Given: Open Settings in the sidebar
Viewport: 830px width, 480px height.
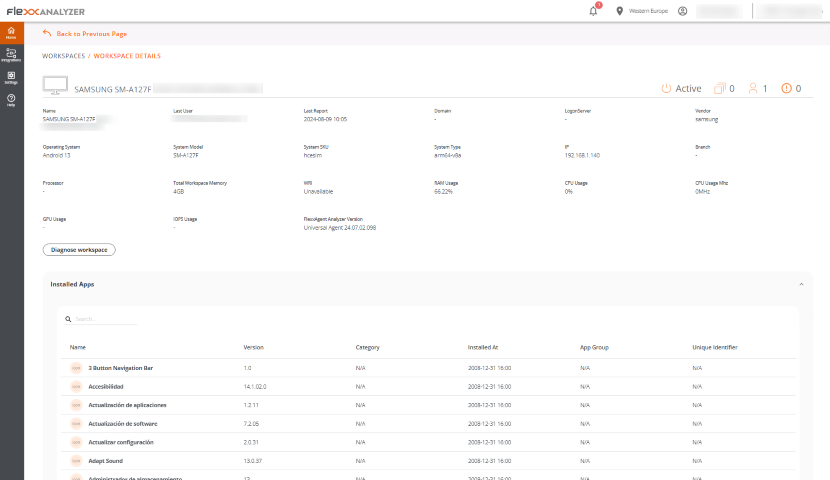Looking at the screenshot, I should (11, 77).
